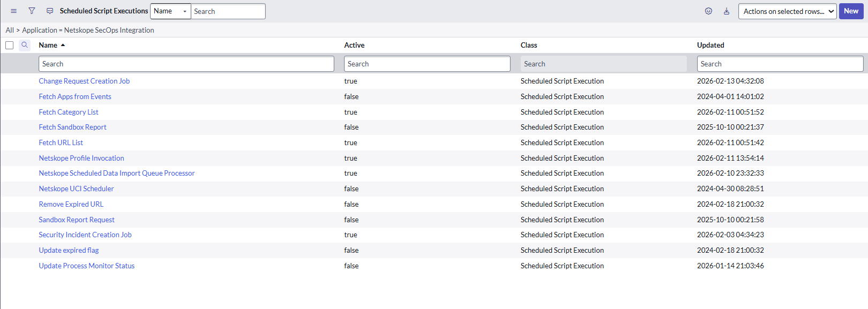Open list personalization gear icon

[x=708, y=11]
